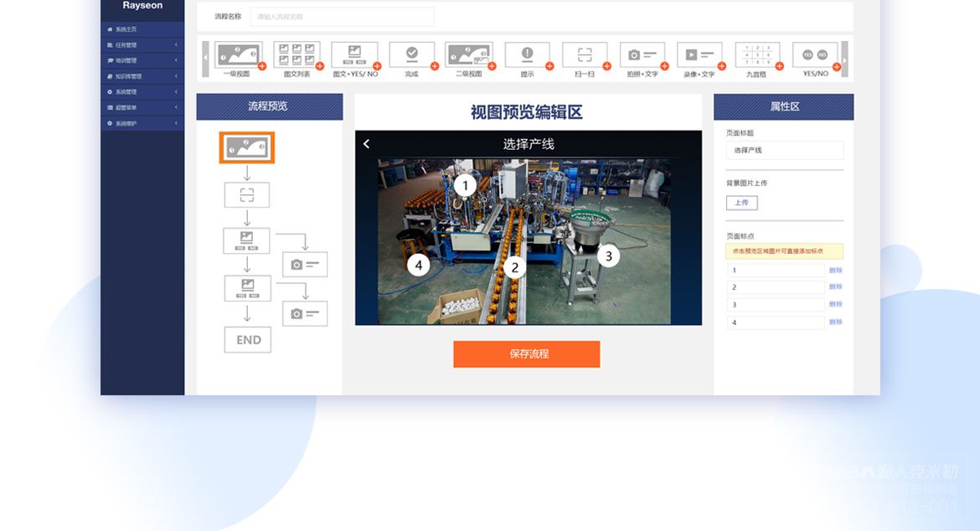The width and height of the screenshot is (980, 531).
Task: Click the 流程名称 input field
Action: coord(342,17)
